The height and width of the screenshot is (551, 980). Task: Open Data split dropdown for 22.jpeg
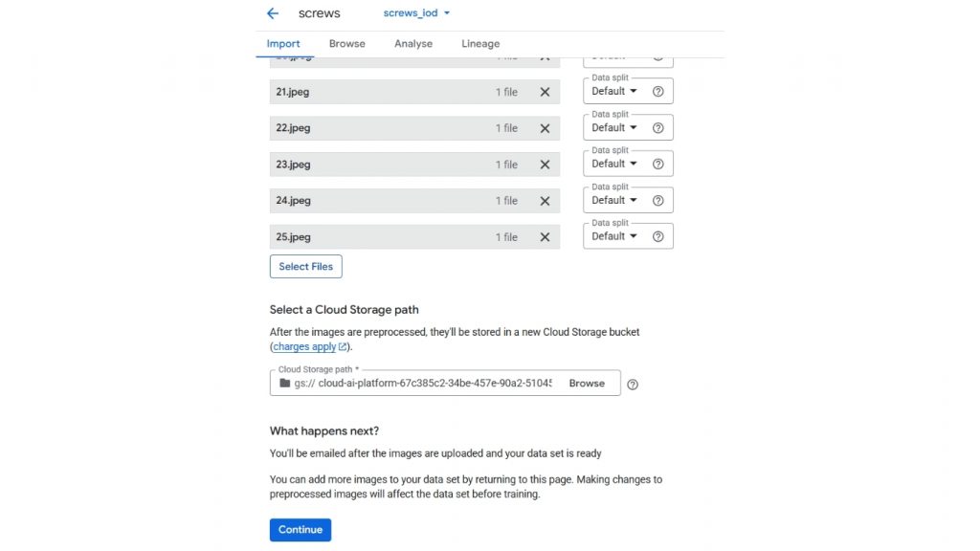coord(614,127)
